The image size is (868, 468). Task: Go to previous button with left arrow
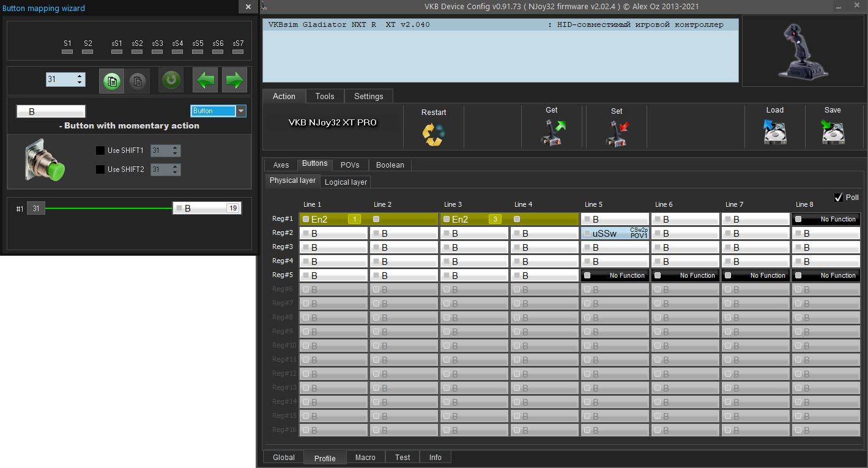click(x=205, y=80)
